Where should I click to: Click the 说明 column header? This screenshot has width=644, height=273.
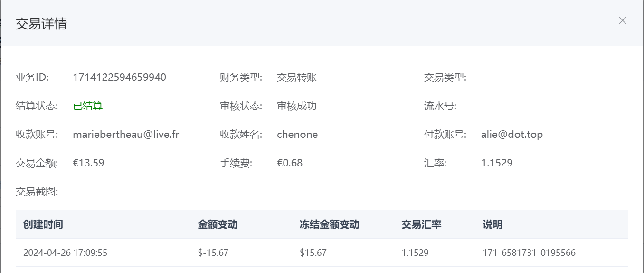492,224
